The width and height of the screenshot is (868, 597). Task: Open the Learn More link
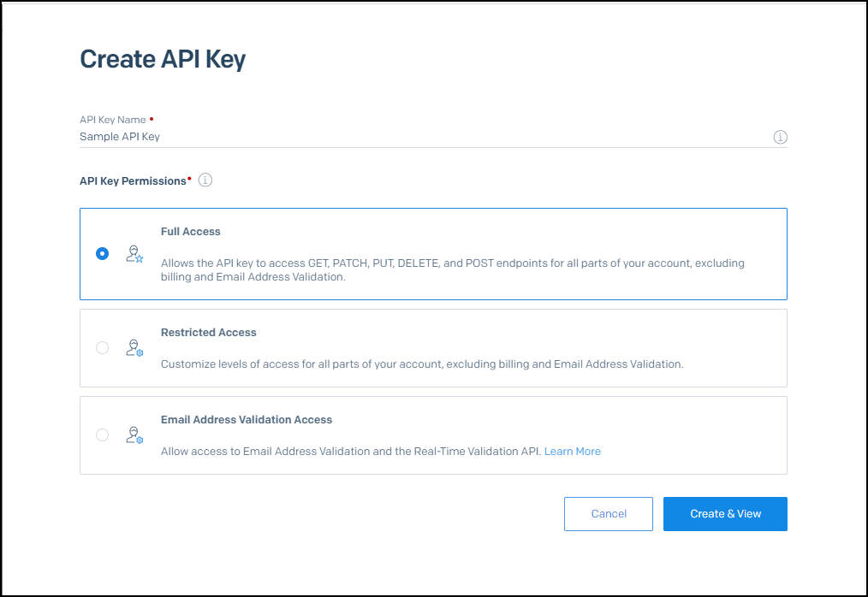(x=572, y=451)
